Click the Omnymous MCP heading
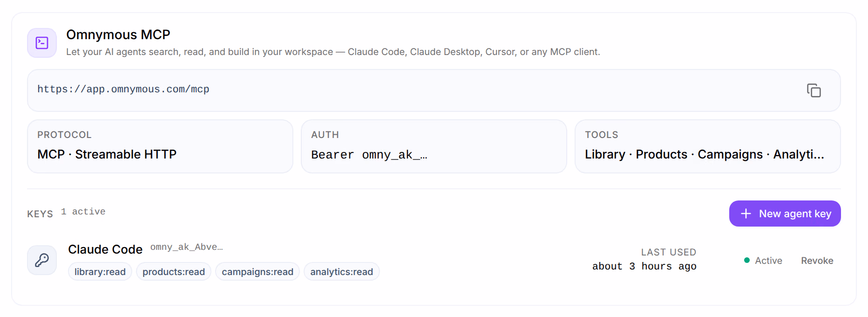Image resolution: width=868 pixels, height=317 pixels. pyautogui.click(x=118, y=34)
